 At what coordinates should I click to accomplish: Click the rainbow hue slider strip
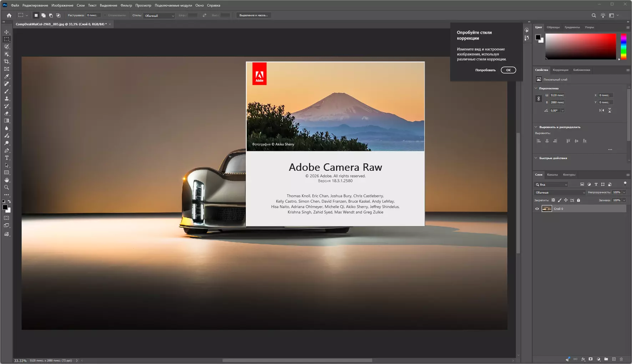coord(623,46)
